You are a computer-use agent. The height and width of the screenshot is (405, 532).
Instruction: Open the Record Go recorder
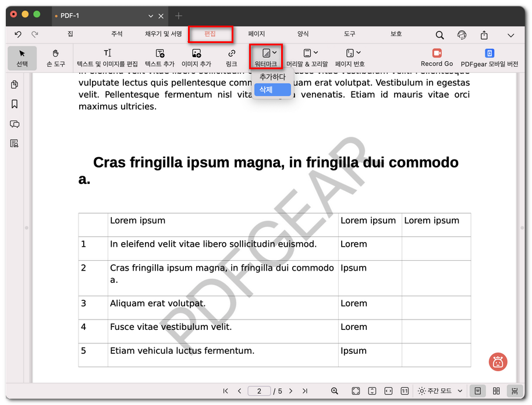pos(437,58)
